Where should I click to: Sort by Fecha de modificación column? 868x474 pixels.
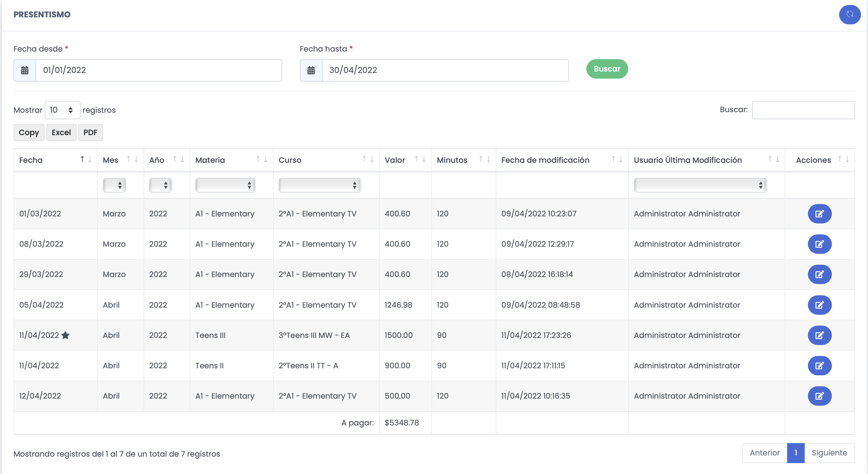tap(562, 160)
